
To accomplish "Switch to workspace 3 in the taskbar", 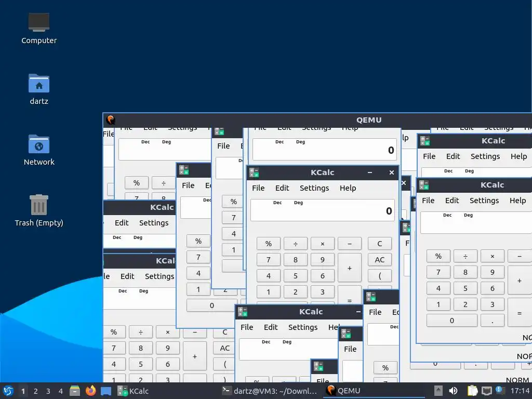I will click(x=48, y=391).
